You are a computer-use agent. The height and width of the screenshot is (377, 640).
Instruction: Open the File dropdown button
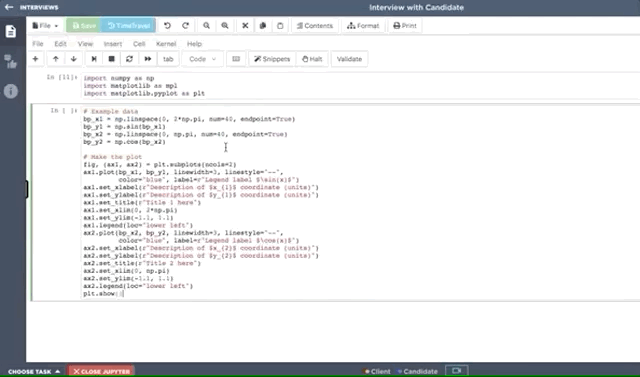coord(45,26)
